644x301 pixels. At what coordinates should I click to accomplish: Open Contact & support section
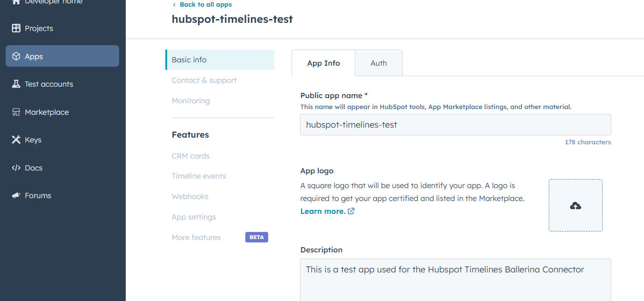(x=204, y=80)
